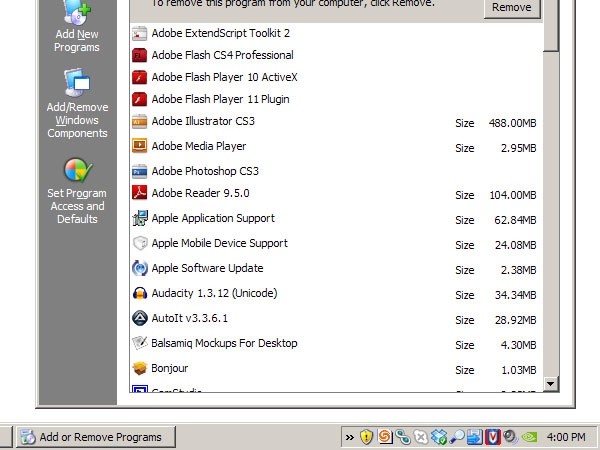Image resolution: width=600 pixels, height=450 pixels.
Task: Click the 62.84MB size value
Action: point(515,220)
